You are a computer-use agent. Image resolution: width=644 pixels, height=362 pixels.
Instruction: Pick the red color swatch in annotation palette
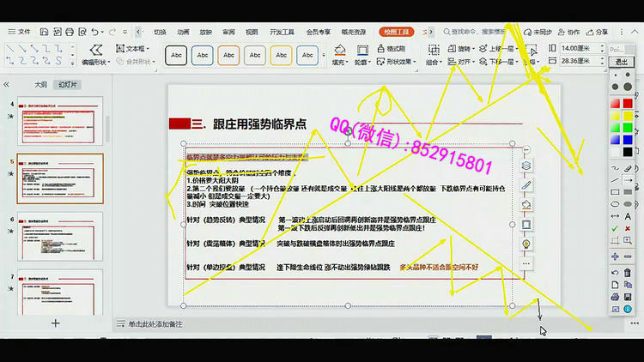pyautogui.click(x=615, y=104)
